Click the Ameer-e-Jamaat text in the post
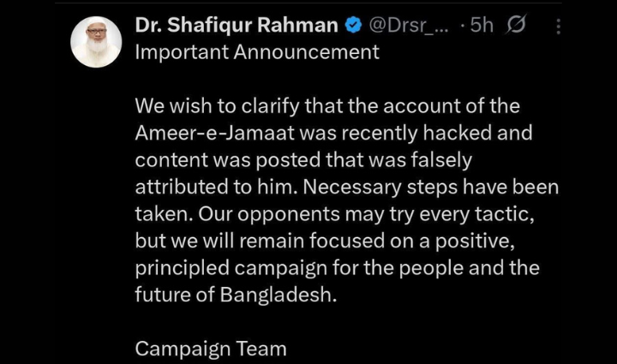 (x=210, y=134)
